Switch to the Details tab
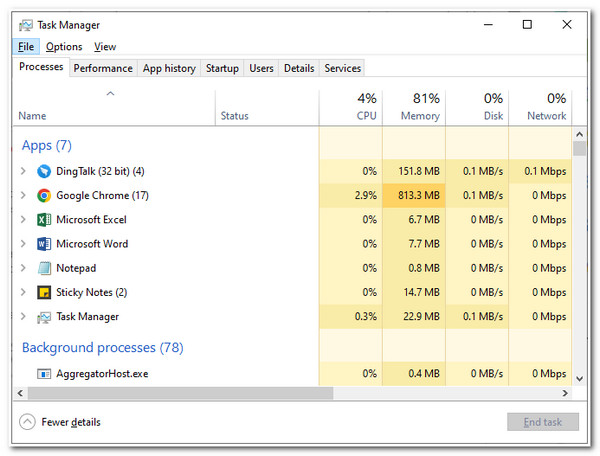This screenshot has width=600, height=456. 299,68
